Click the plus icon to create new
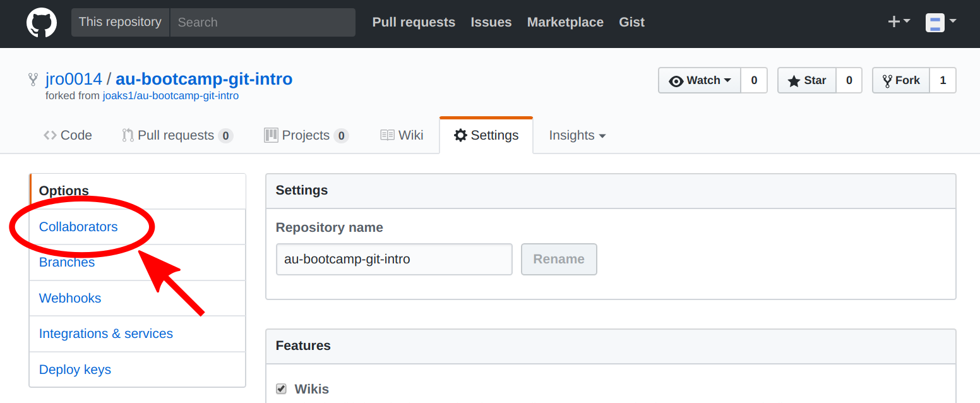 pos(899,22)
